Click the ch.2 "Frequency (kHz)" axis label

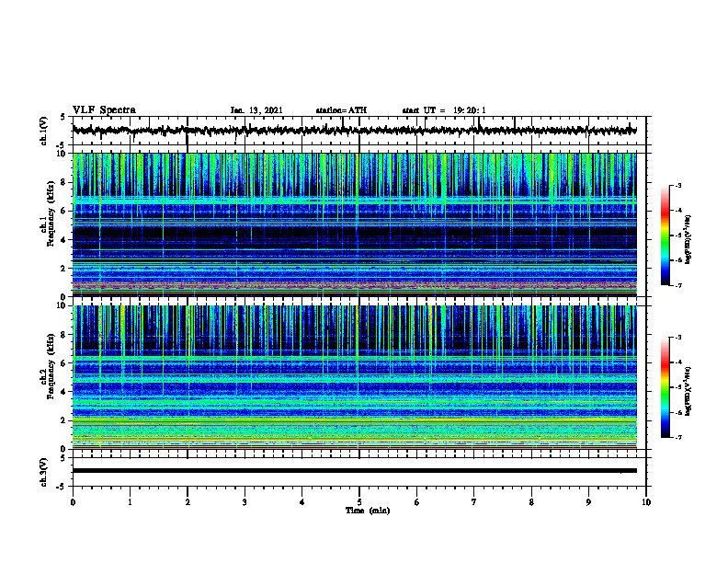[x=51, y=366]
